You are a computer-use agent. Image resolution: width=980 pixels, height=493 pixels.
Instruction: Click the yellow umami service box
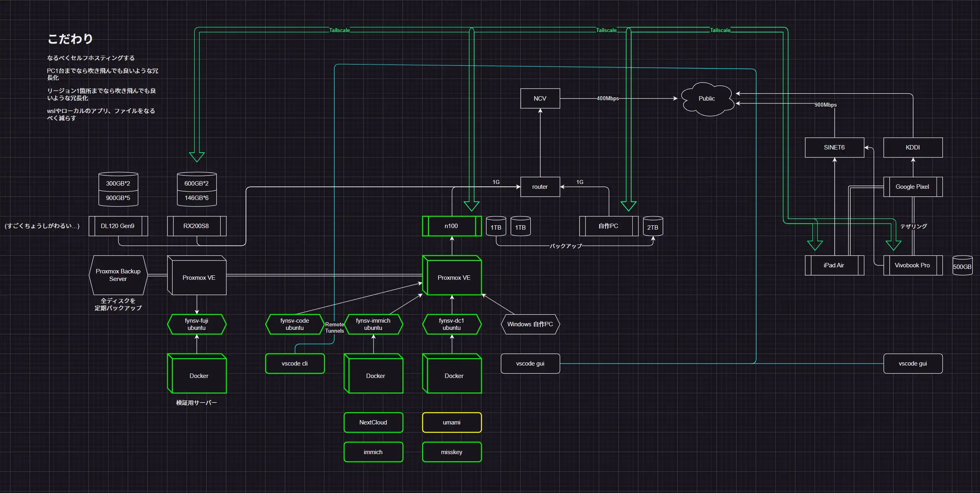(x=452, y=422)
